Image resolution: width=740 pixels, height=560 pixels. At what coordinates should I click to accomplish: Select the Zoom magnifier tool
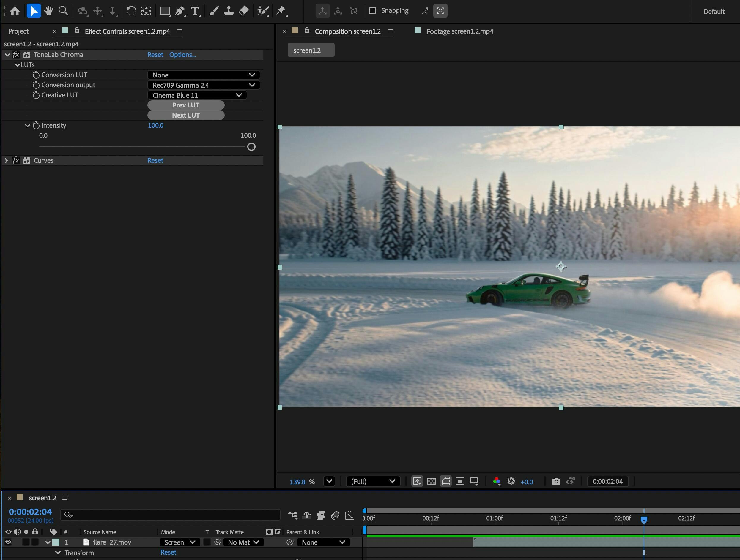63,11
